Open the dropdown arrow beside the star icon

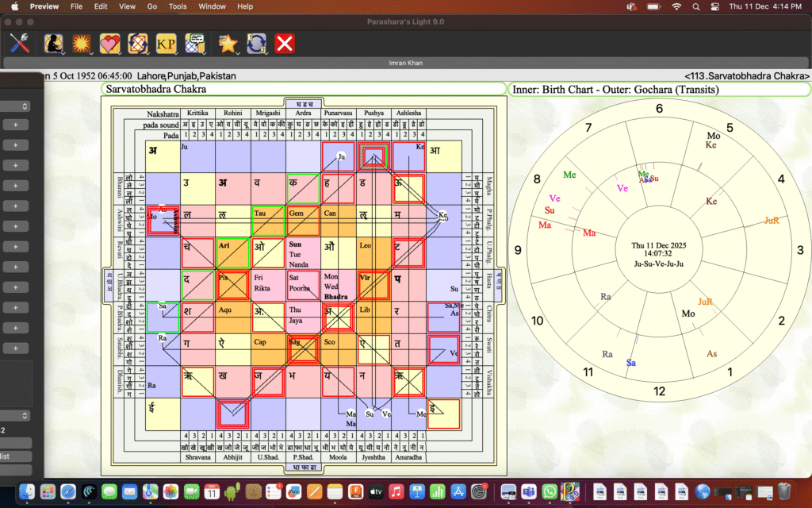(239, 52)
